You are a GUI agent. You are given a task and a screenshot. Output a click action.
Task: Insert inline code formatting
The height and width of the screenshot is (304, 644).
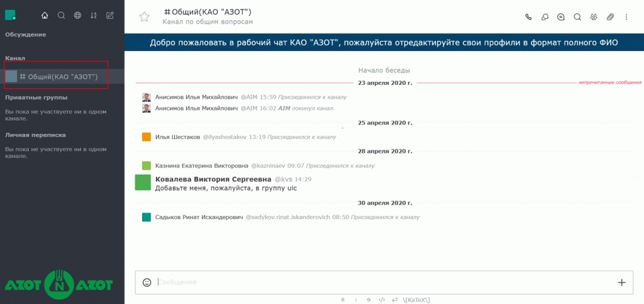(x=382, y=300)
